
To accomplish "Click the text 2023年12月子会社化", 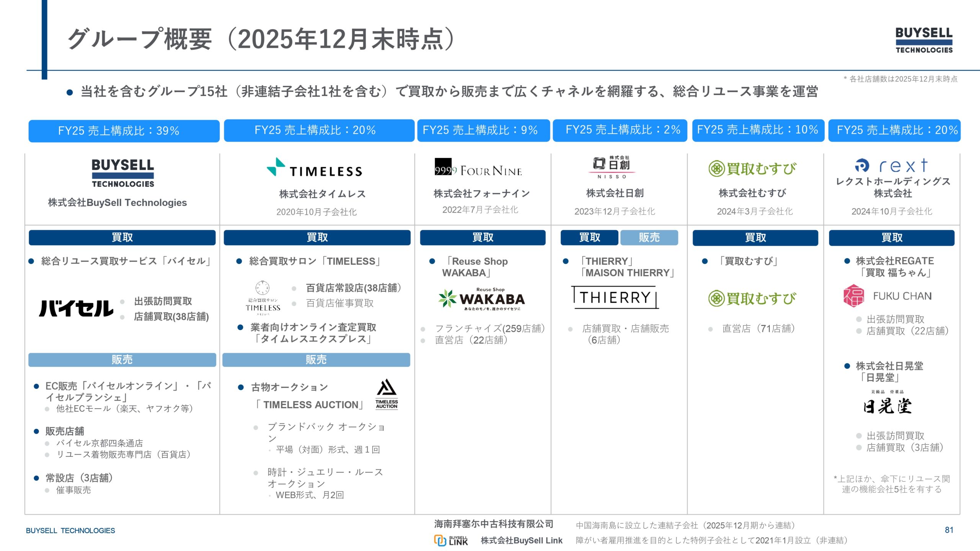I will [614, 211].
